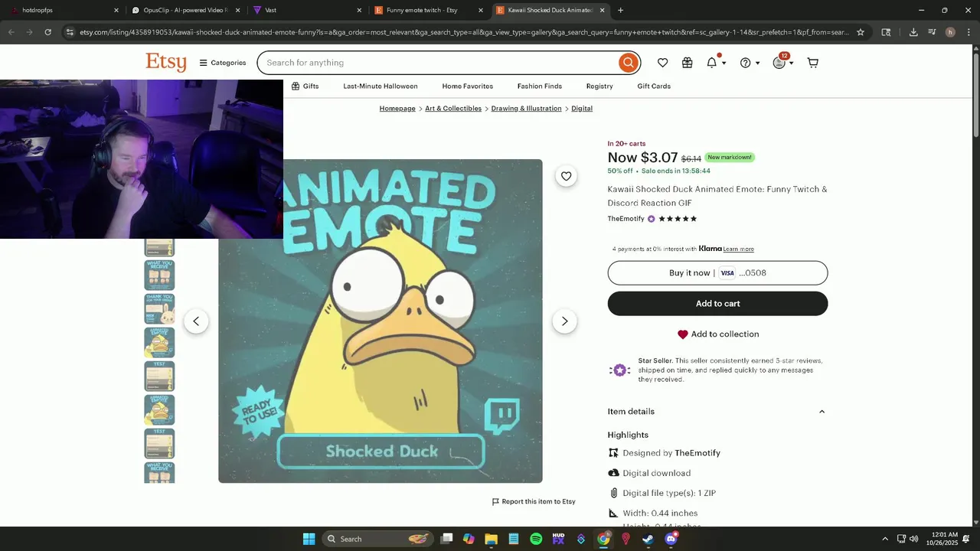The width and height of the screenshot is (980, 551).
Task: Open browser downloads icon
Action: pyautogui.click(x=913, y=32)
